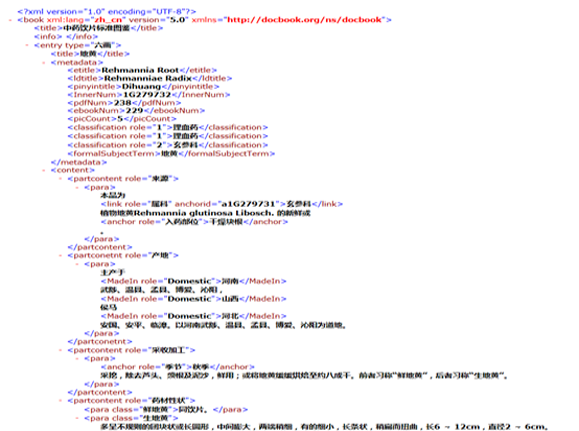This screenshot has width=579, height=431.
Task: Collapse the root book element
Action: [10, 20]
